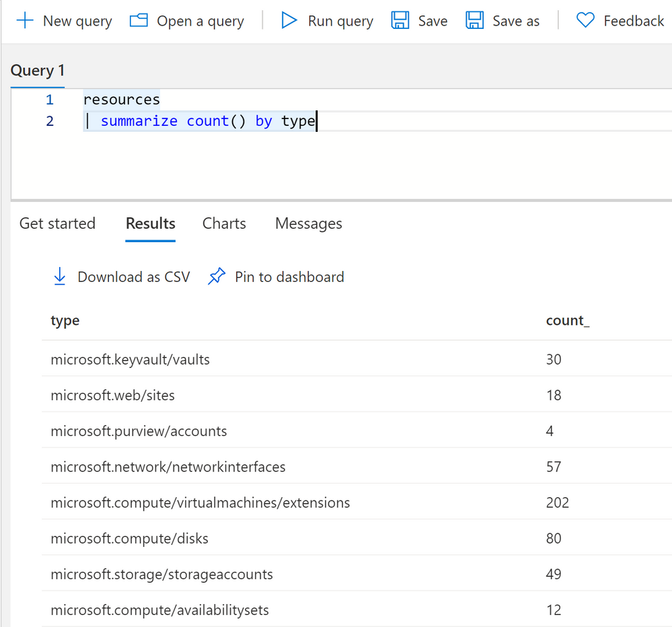
Task: Click the Pin to dashboard pin icon
Action: pos(217,276)
